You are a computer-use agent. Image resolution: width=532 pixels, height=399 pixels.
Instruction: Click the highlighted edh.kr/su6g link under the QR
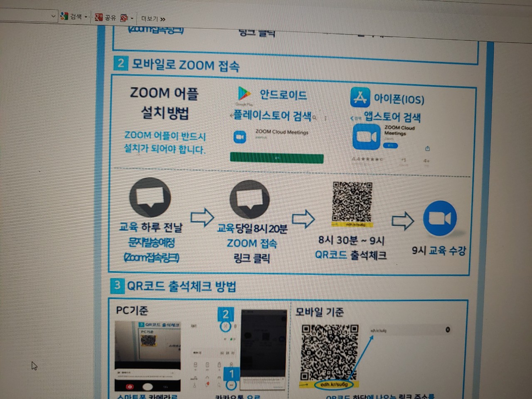point(334,384)
